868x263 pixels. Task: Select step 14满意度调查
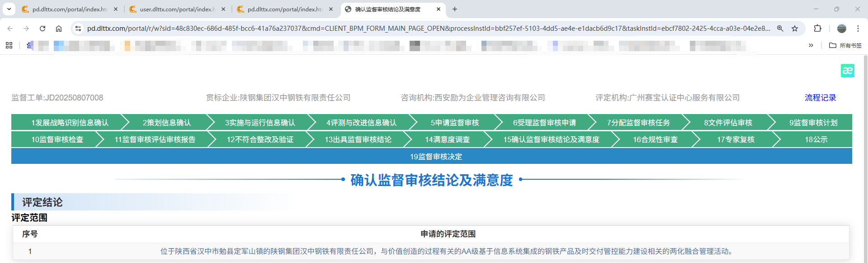447,139
